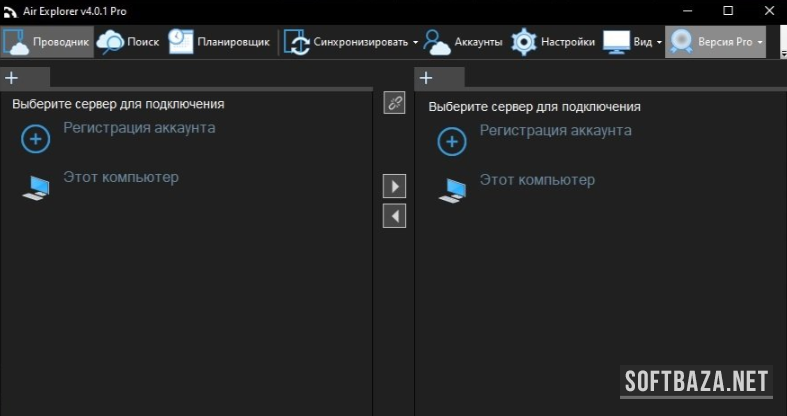Select Этот компьютер in the right panel
Image resolution: width=787 pixels, height=416 pixels.
(536, 181)
